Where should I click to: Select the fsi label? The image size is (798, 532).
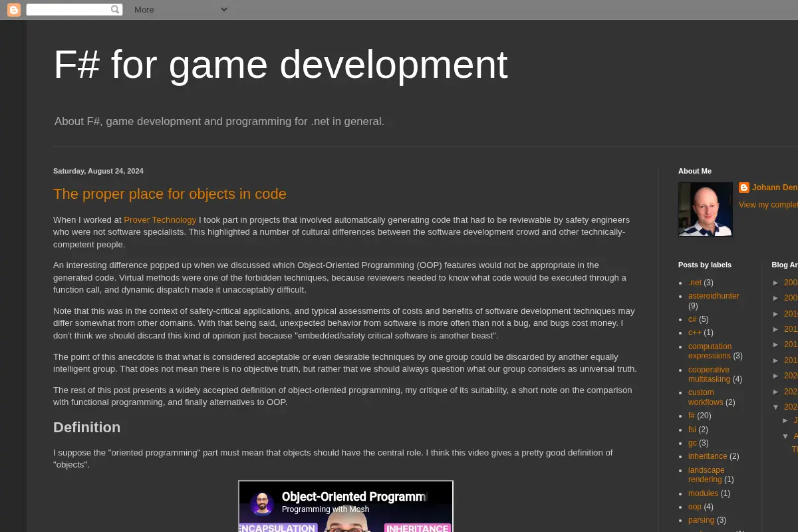(692, 430)
